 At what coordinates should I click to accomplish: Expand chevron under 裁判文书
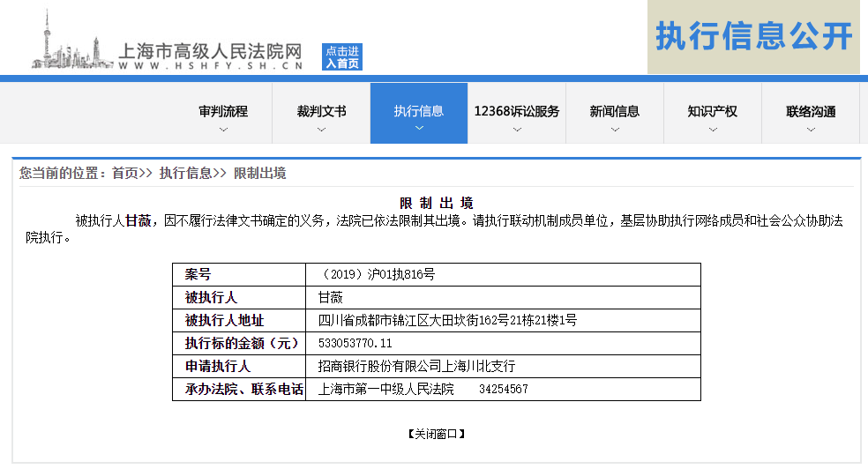coord(322,130)
